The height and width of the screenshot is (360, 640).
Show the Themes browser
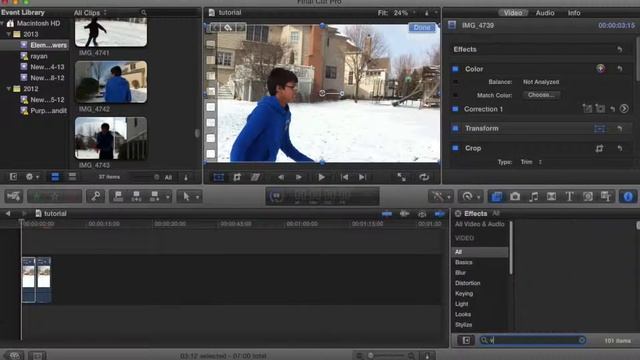606,197
